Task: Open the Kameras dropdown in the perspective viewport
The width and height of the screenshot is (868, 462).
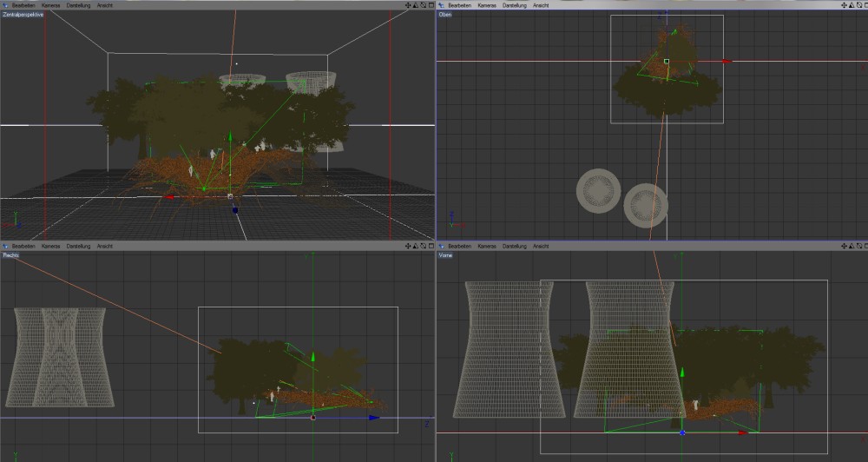Action: tap(50, 5)
